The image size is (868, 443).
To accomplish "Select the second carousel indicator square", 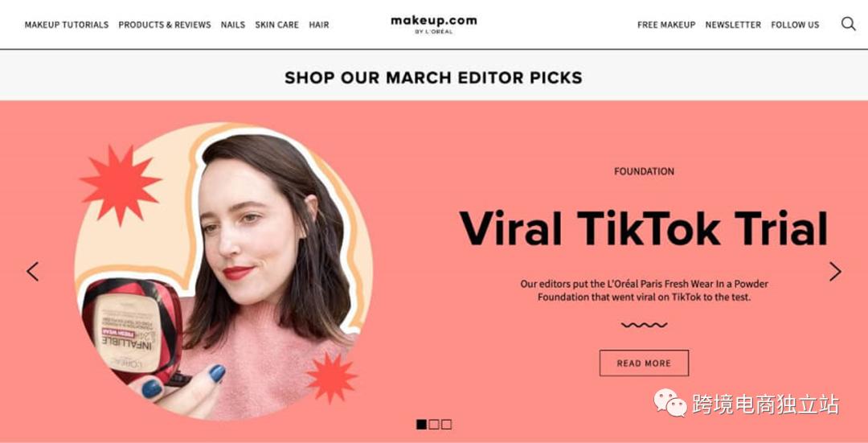I will pos(434,425).
